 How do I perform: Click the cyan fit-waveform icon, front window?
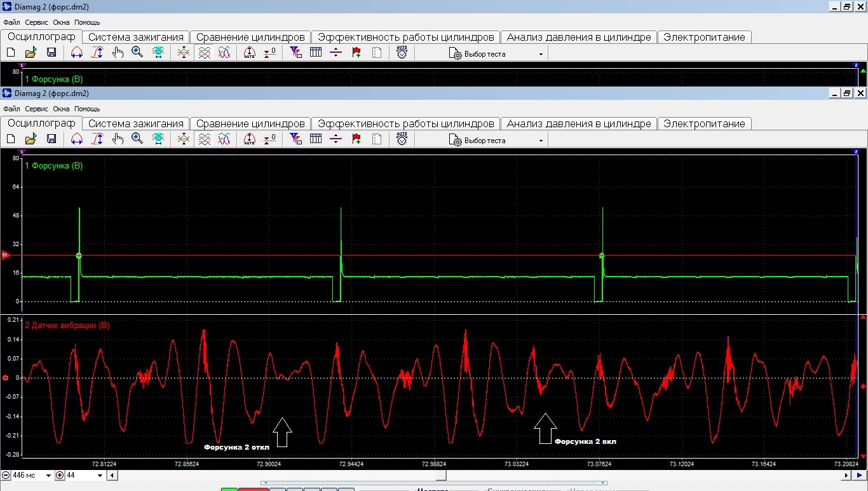pyautogui.click(x=158, y=139)
